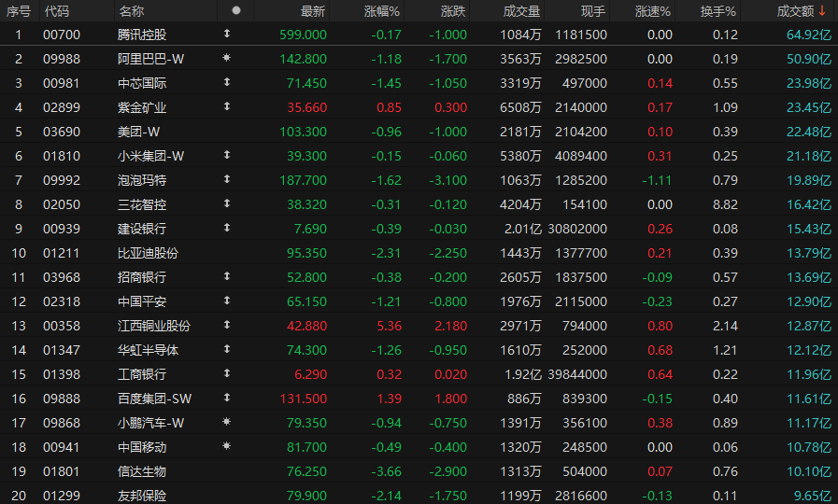Click the 成交额 column header label
The image size is (838, 504).
795,11
